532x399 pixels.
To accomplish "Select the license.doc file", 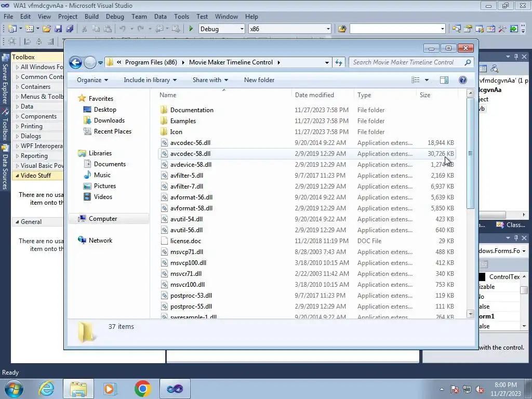I will pos(185,241).
